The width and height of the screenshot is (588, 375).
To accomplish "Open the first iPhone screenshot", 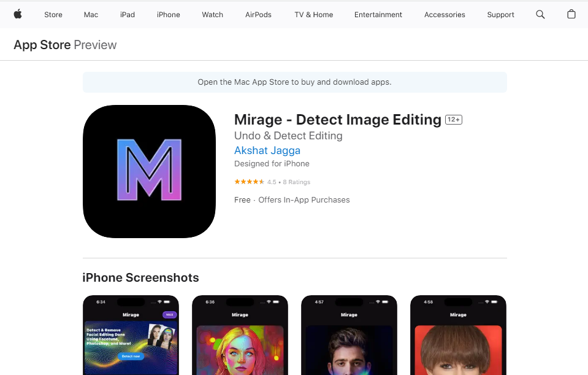I will pos(131,335).
